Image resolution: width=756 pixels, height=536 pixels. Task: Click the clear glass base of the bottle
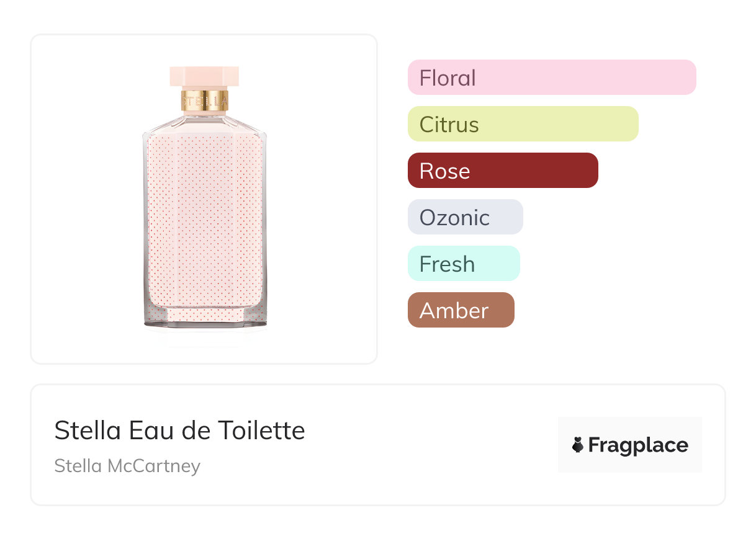204,318
